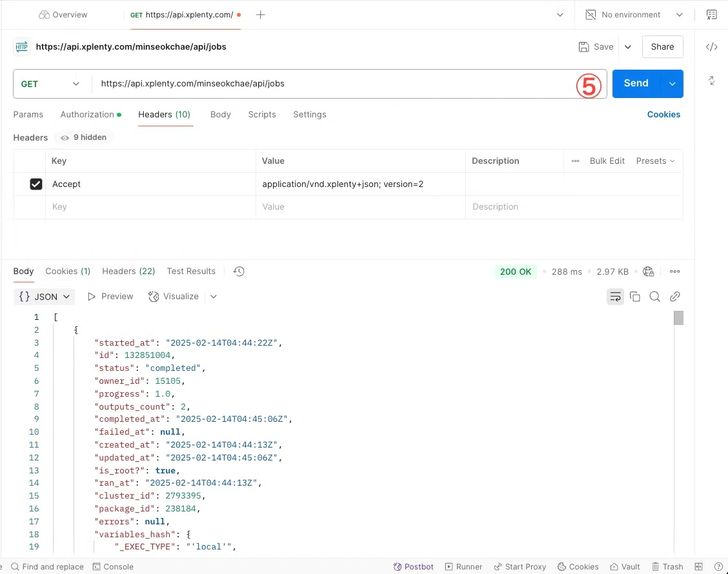Open response Cookies (1) tab

[x=68, y=272]
